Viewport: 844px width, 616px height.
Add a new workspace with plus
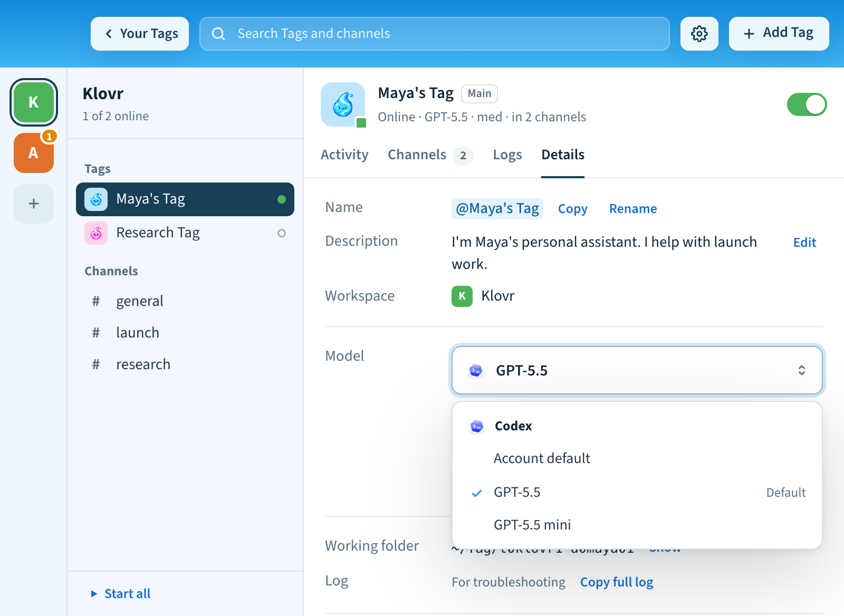pos(34,204)
